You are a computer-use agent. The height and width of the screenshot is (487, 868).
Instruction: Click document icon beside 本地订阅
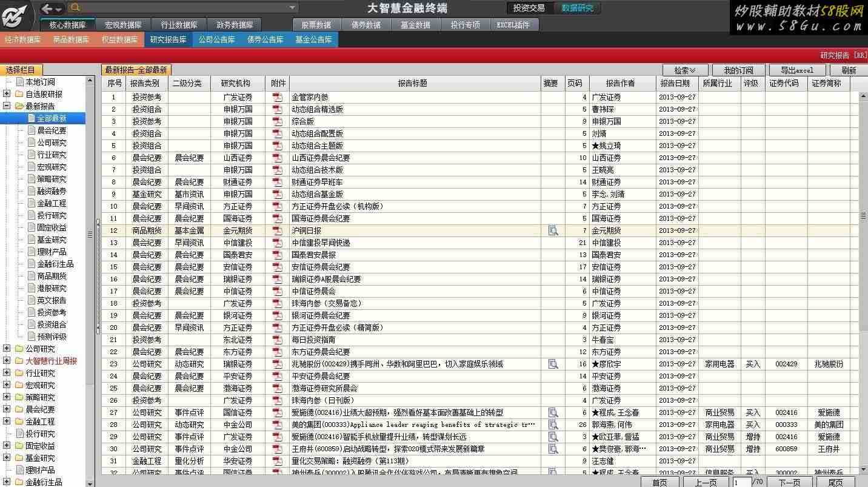tap(19, 82)
